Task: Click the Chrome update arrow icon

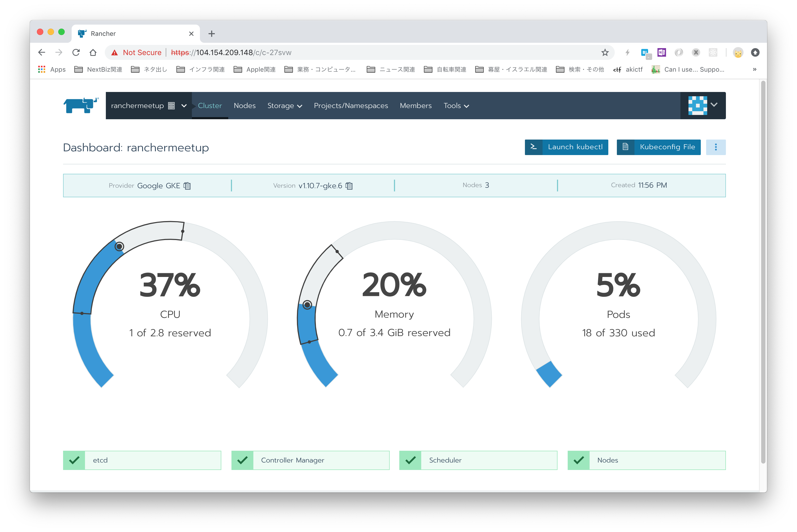Action: [x=755, y=52]
